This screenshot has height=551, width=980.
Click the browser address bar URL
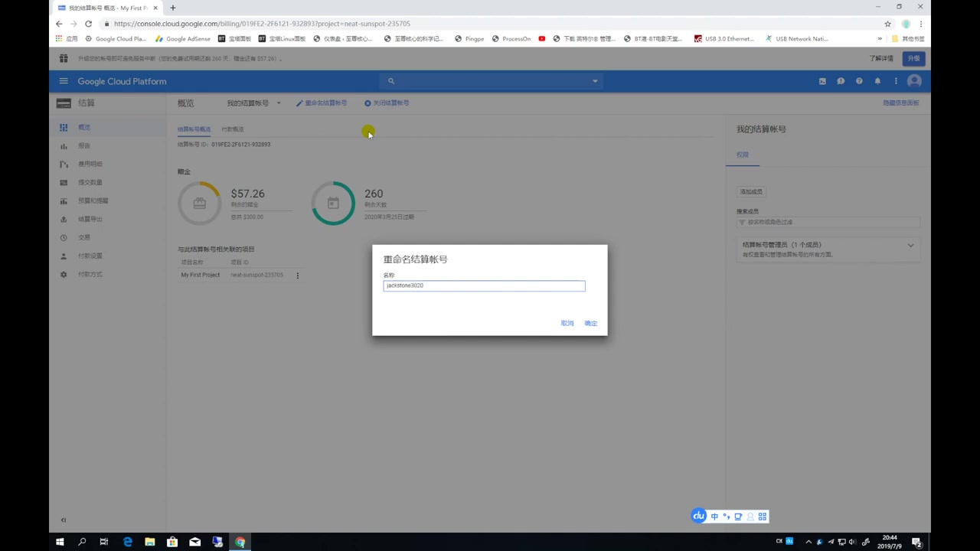(x=262, y=24)
